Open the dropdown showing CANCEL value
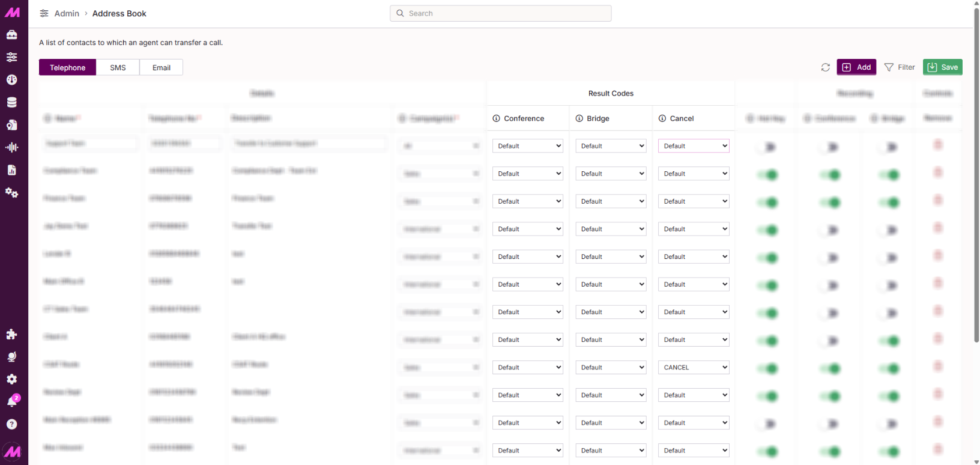The height and width of the screenshot is (465, 980). [694, 367]
